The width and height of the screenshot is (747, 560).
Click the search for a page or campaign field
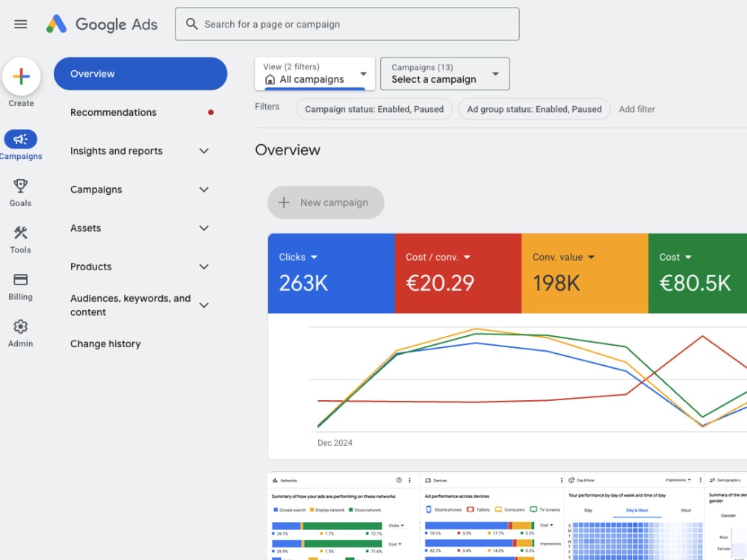[347, 24]
